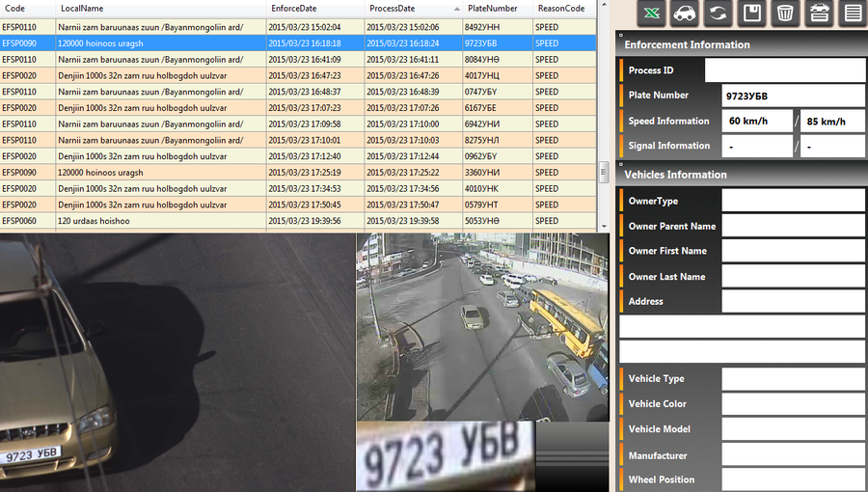Sort the table by LocalName column
This screenshot has width=868, height=492.
[161, 9]
